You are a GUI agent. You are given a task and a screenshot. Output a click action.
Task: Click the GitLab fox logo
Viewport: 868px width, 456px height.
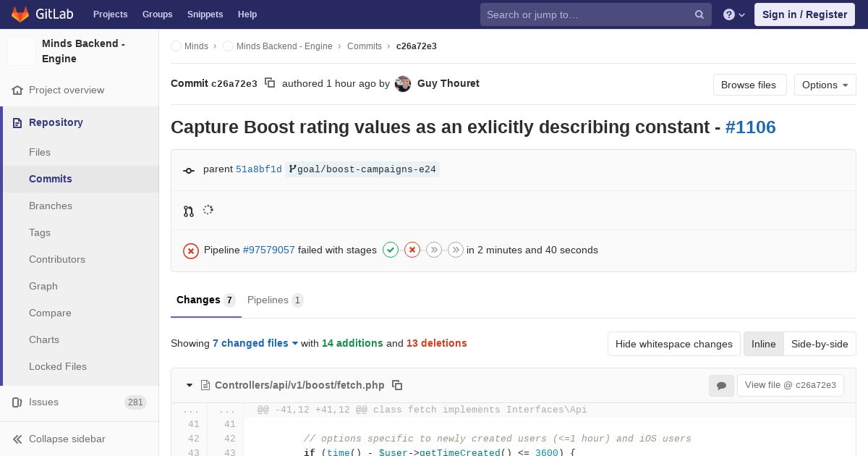pyautogui.click(x=20, y=14)
